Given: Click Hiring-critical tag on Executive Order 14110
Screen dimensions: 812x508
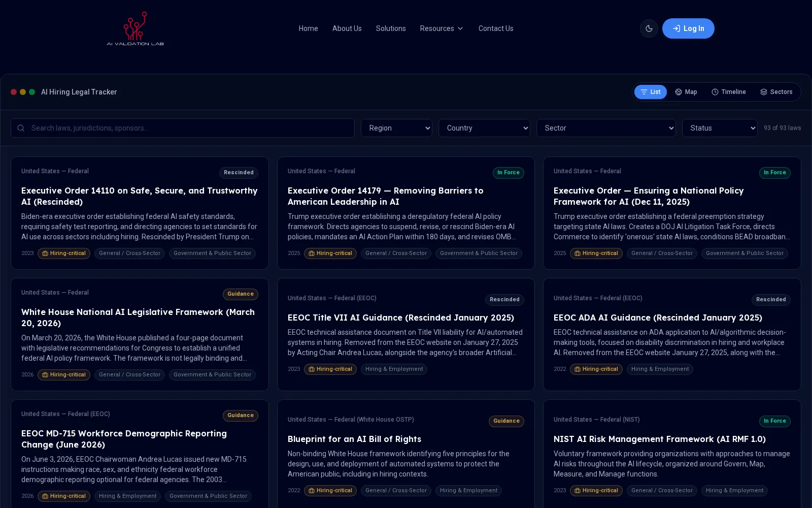Looking at the screenshot, I should (64, 253).
